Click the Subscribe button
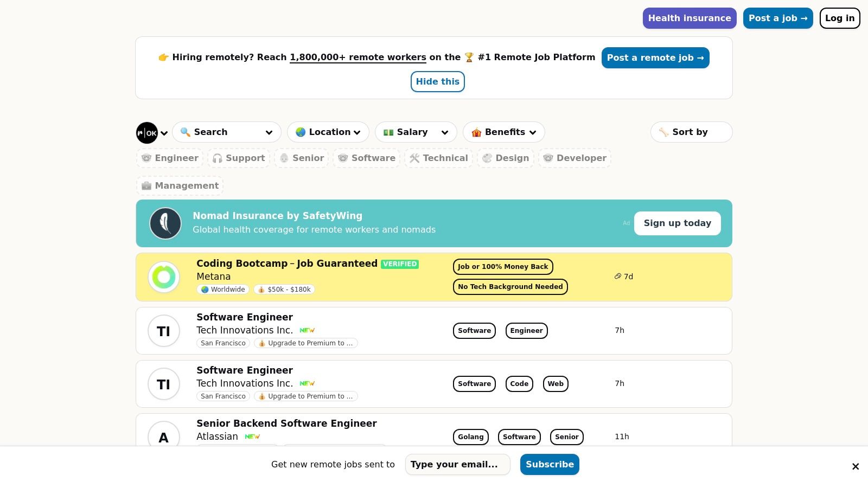This screenshot has width=868, height=488. click(549, 465)
